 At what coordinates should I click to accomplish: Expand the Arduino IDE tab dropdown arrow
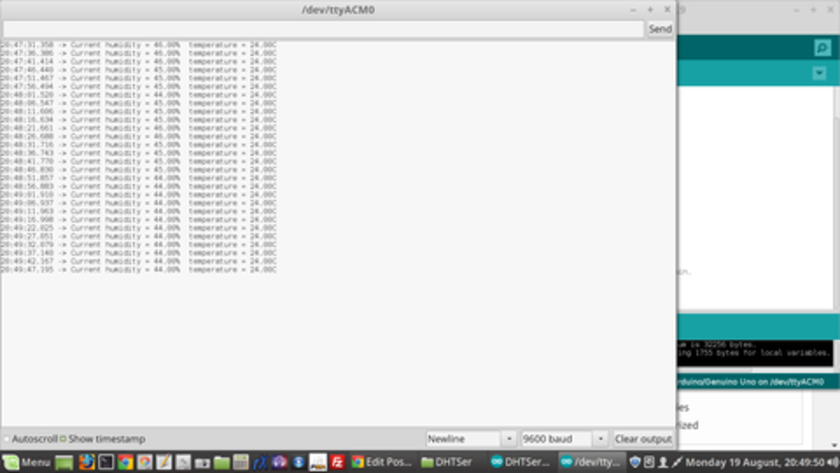coord(820,74)
